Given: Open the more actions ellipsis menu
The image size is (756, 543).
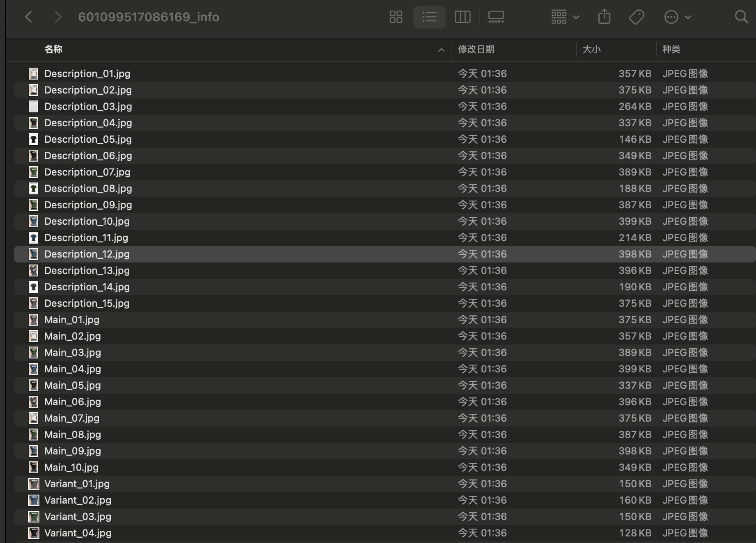Looking at the screenshot, I should [678, 17].
